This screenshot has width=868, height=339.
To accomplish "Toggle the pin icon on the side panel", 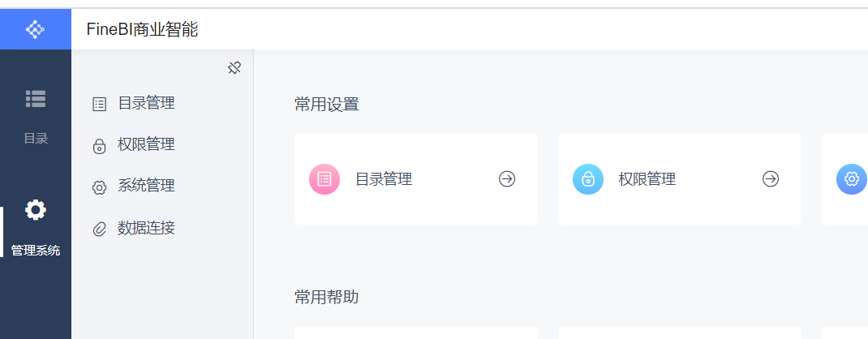I will [234, 68].
